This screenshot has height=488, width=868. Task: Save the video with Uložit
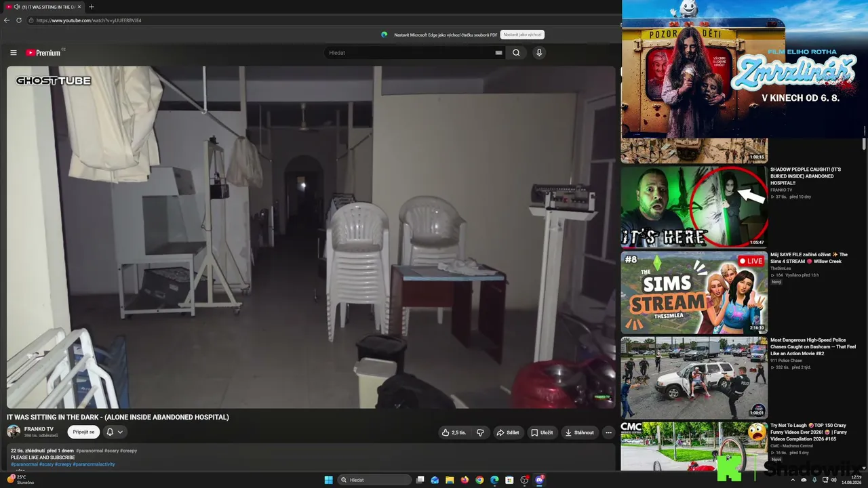tap(542, 432)
